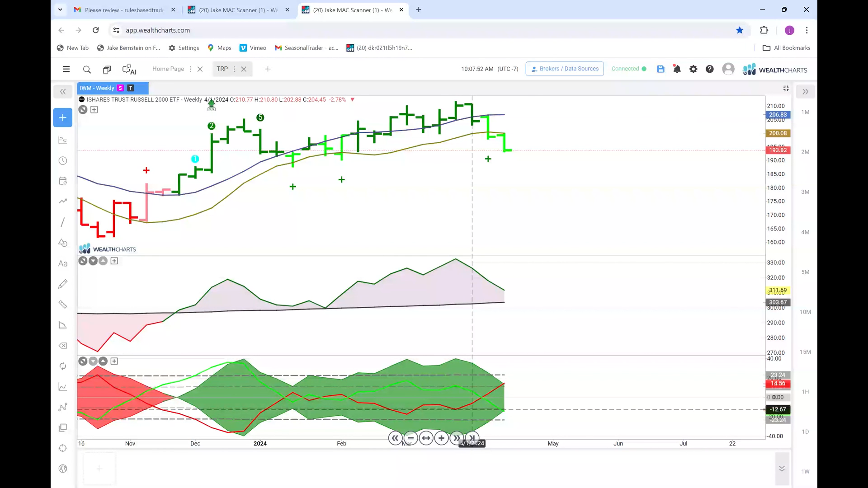This screenshot has width=868, height=488.
Task: Add a new workspace tab
Action: tap(268, 69)
